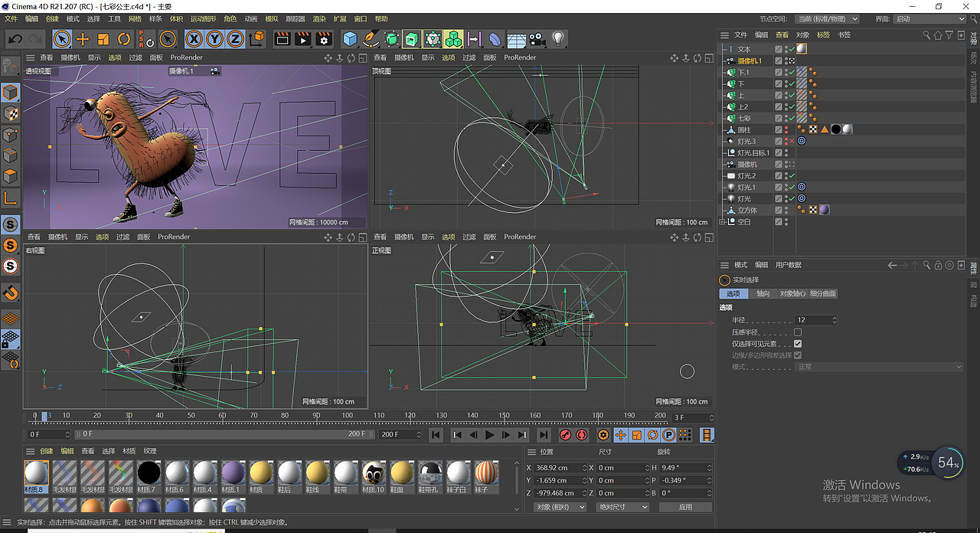Click the autokeying button

pos(582,434)
